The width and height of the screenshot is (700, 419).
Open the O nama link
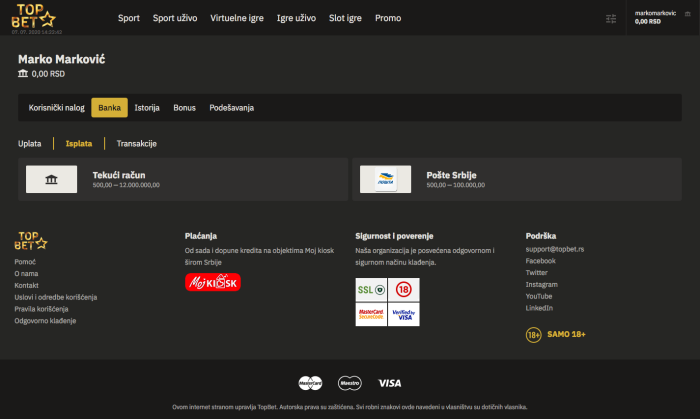tap(26, 274)
